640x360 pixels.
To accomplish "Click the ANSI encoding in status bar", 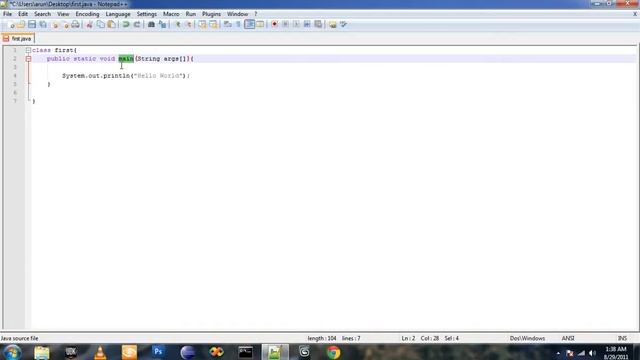I will coord(568,338).
